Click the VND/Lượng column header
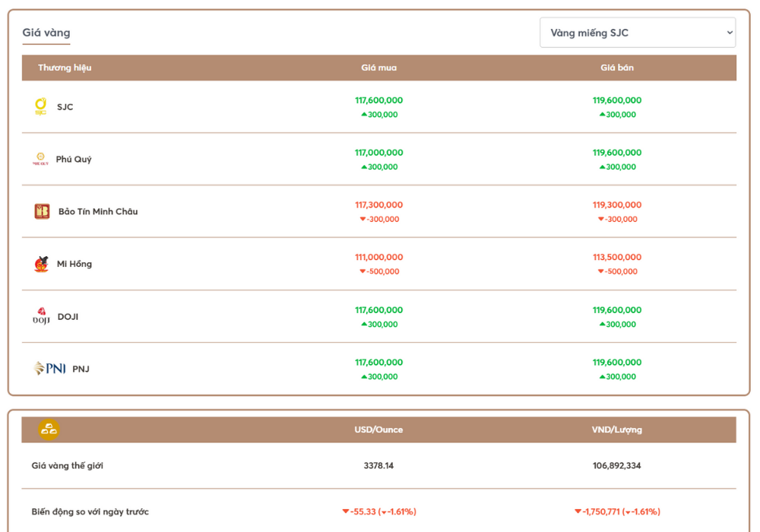Viewport: 760px width, 532px height. tap(616, 429)
